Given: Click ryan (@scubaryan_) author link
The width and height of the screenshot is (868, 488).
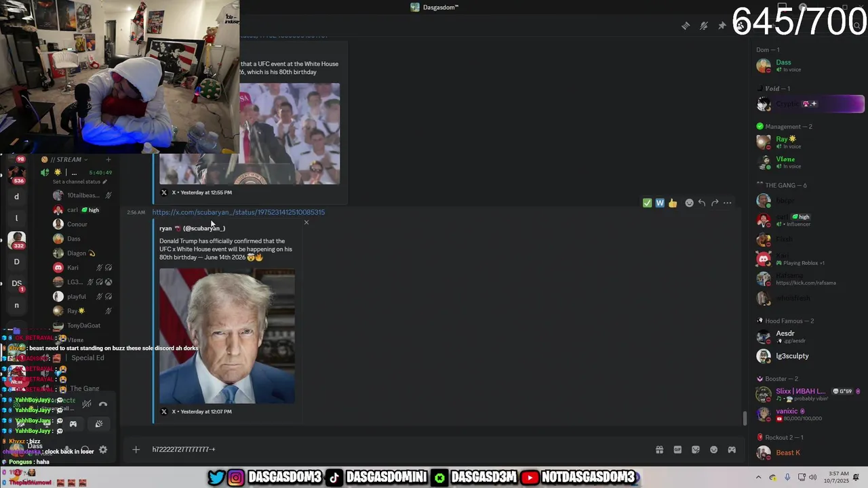Looking at the screenshot, I should pyautogui.click(x=192, y=228).
